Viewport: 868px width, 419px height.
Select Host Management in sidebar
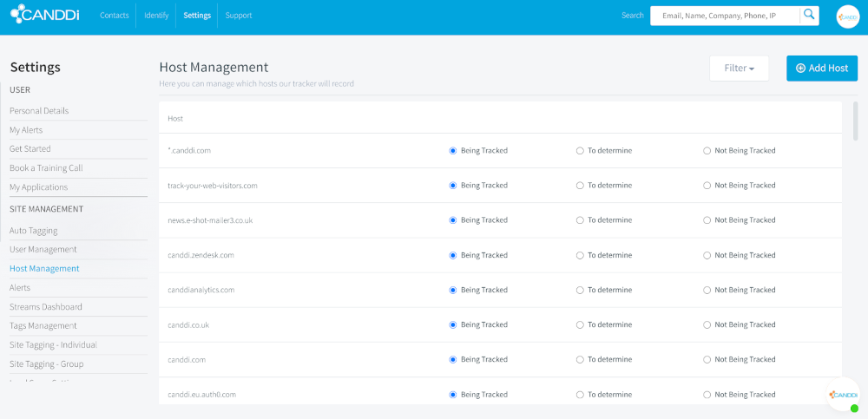coord(44,268)
